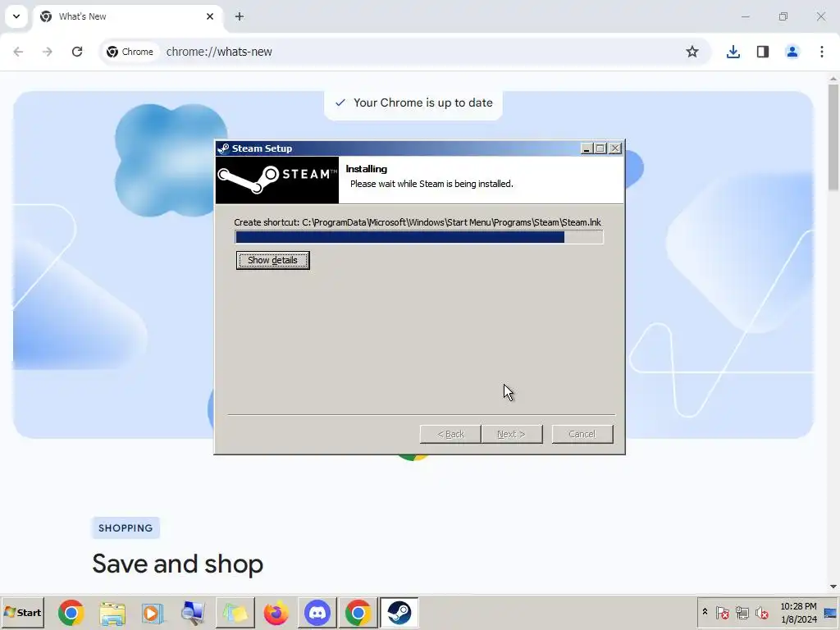Click the Action Center flag tray icon
Screen dimensions: 840x630
722,612
